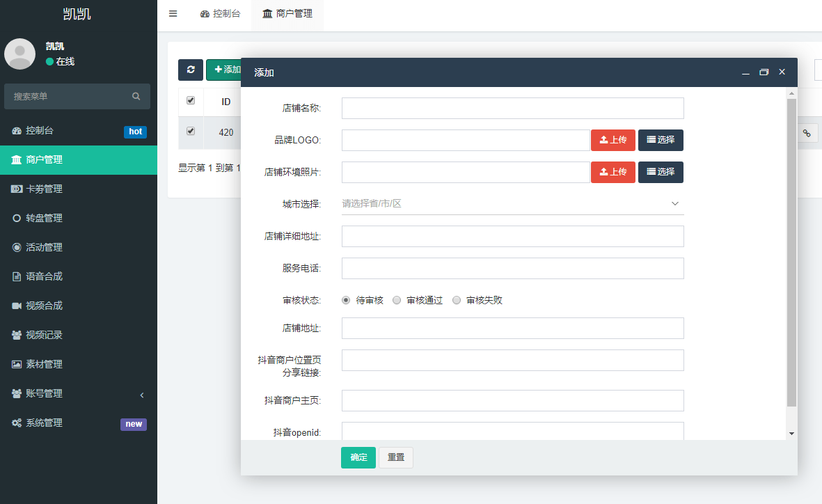Open 视频合成 in the sidebar
Image resolution: width=822 pixels, height=504 pixels.
pos(44,306)
